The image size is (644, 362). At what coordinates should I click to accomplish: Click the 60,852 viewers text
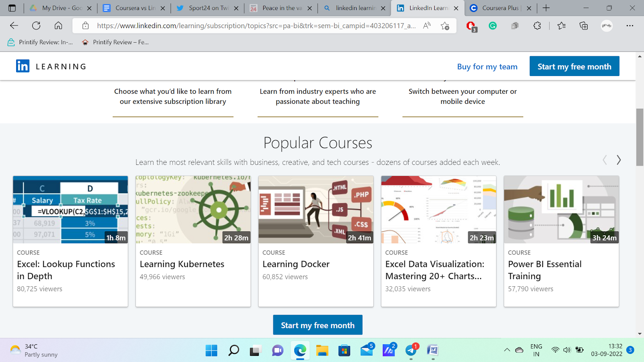(x=285, y=277)
